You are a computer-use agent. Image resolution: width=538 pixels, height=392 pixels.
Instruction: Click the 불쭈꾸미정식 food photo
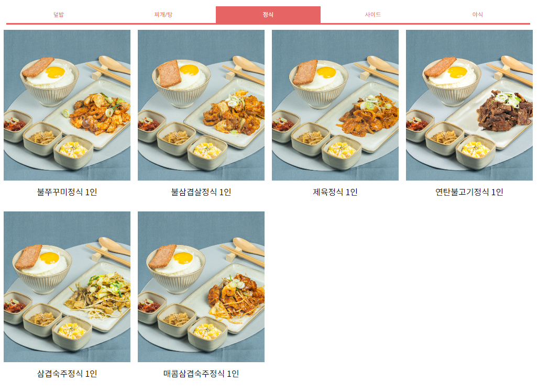[67, 105]
